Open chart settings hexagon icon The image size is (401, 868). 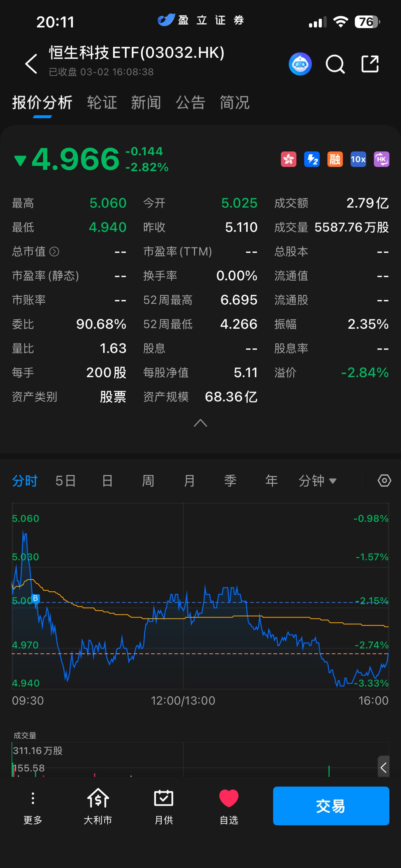[384, 480]
